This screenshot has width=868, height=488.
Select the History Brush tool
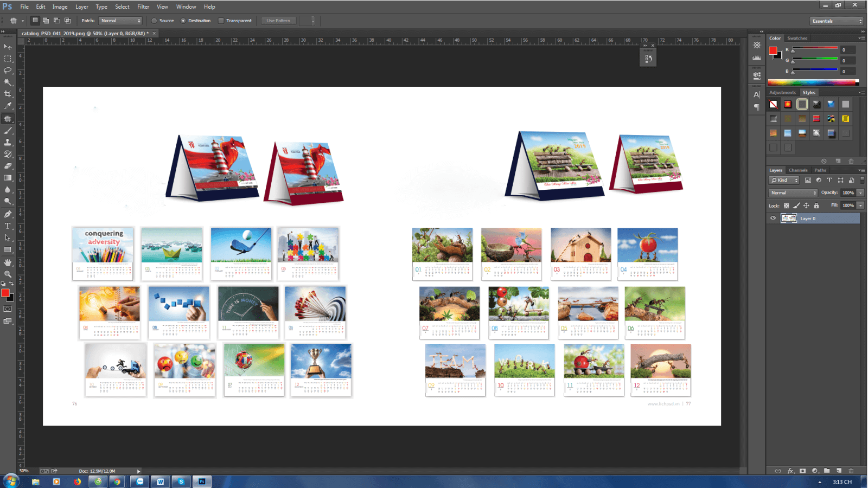point(8,154)
